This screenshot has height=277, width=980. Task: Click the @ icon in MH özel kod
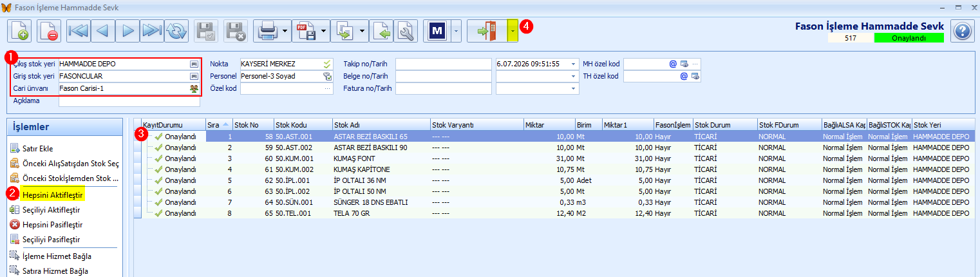(673, 64)
